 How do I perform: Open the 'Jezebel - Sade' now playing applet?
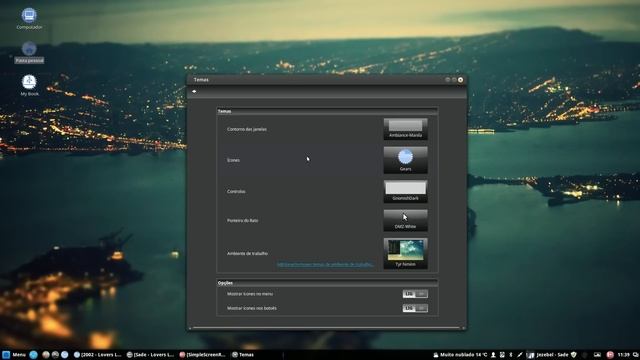548,355
